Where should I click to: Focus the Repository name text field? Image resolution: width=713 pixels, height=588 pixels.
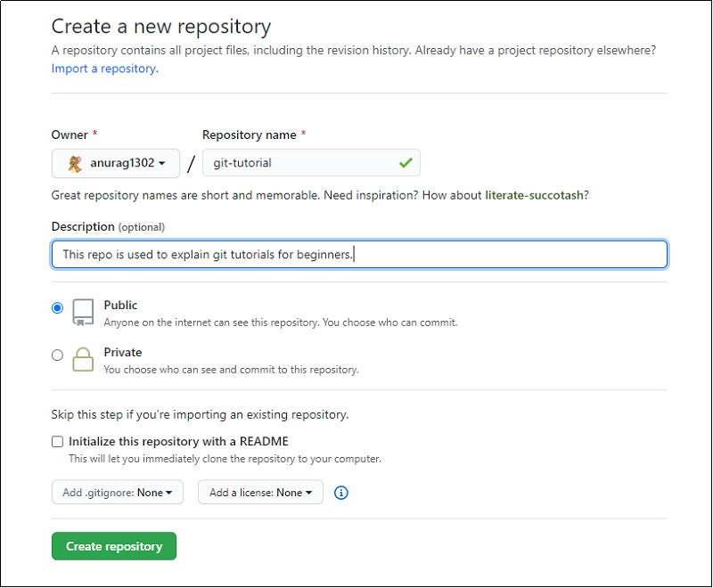pyautogui.click(x=299, y=163)
